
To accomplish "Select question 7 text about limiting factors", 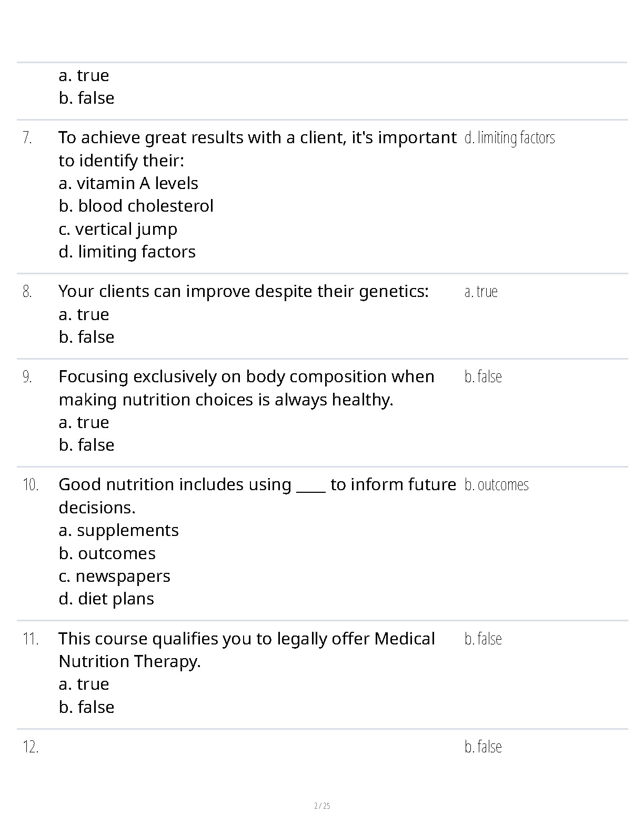I will [x=257, y=148].
